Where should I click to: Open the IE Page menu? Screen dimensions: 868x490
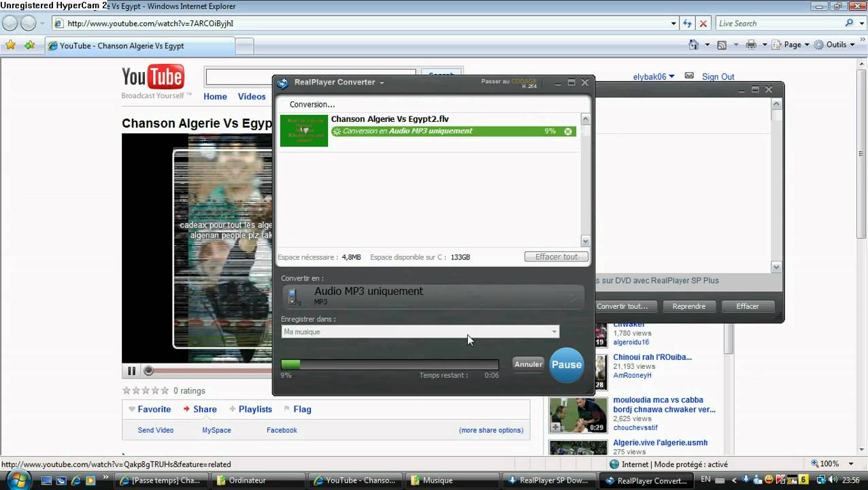click(791, 45)
